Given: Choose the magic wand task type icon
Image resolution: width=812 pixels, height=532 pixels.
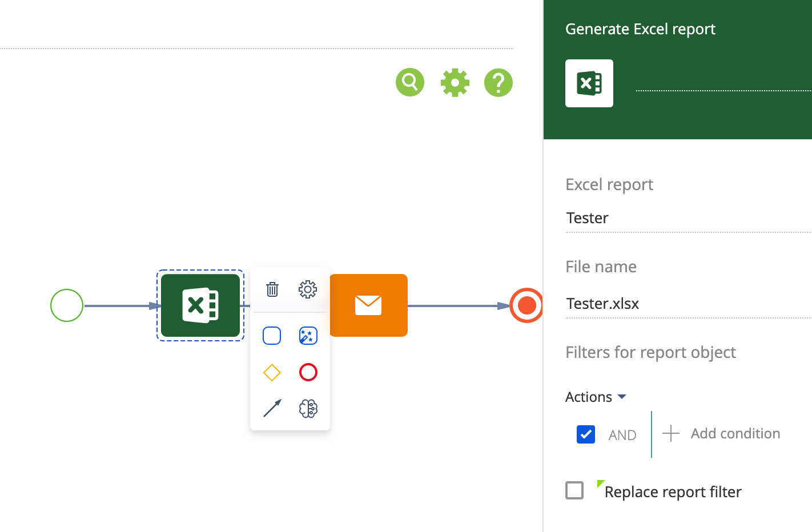Looking at the screenshot, I should pos(308,336).
